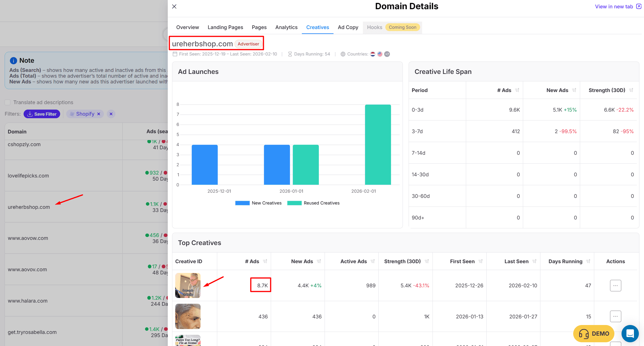Remove the Shopify filter chip
Image resolution: width=644 pixels, height=346 pixels.
(x=99, y=114)
